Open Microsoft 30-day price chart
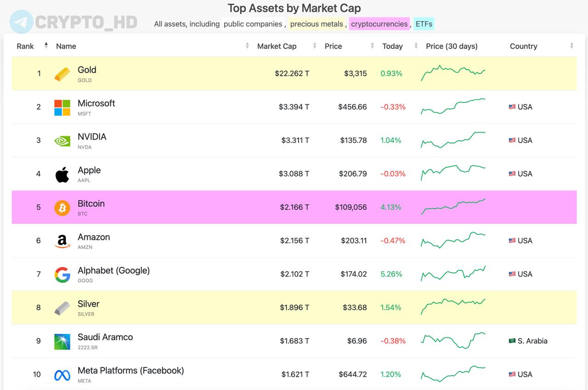588x390 pixels. pos(453,106)
